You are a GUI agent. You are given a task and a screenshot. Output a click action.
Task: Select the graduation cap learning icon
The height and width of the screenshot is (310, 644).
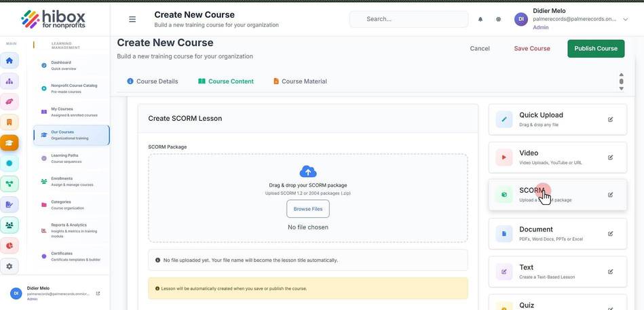point(10,142)
